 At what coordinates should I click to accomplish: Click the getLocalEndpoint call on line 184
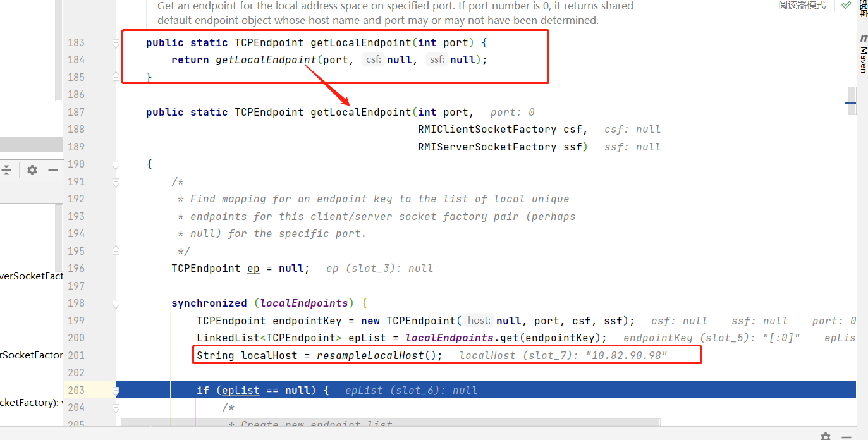pyautogui.click(x=266, y=60)
